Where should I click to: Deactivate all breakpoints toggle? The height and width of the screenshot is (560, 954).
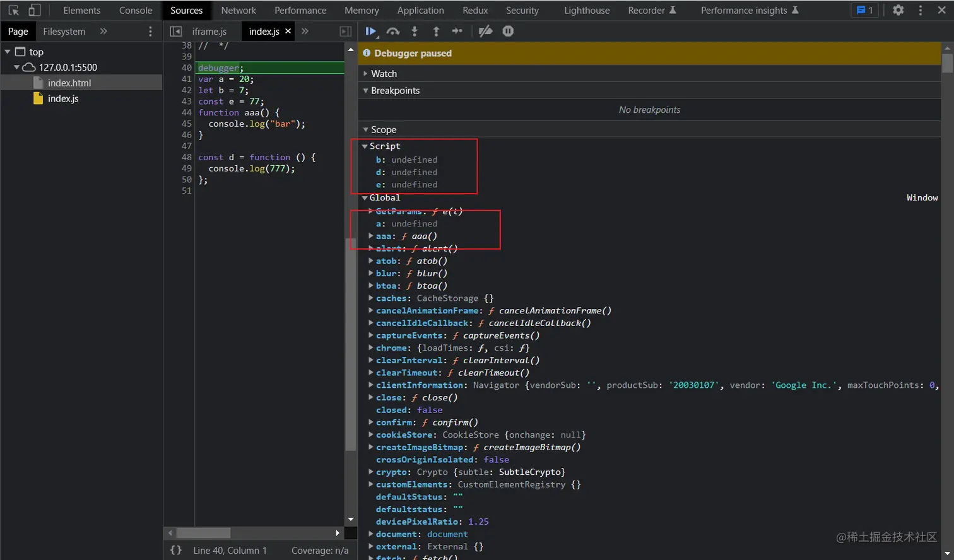[x=485, y=32]
